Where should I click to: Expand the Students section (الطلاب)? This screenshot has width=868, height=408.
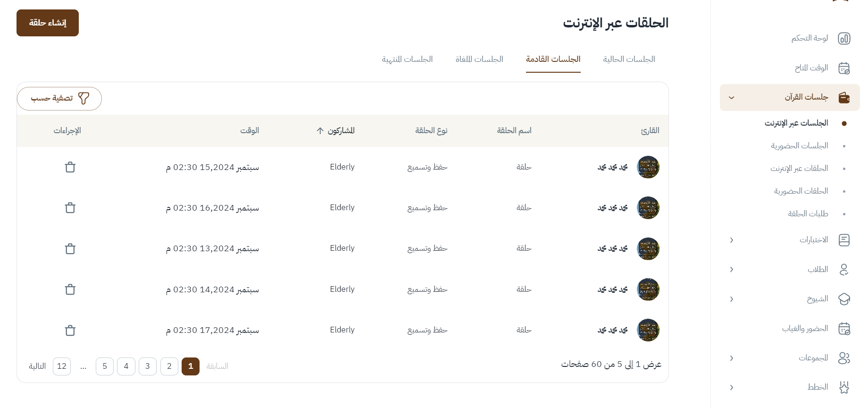[732, 270]
